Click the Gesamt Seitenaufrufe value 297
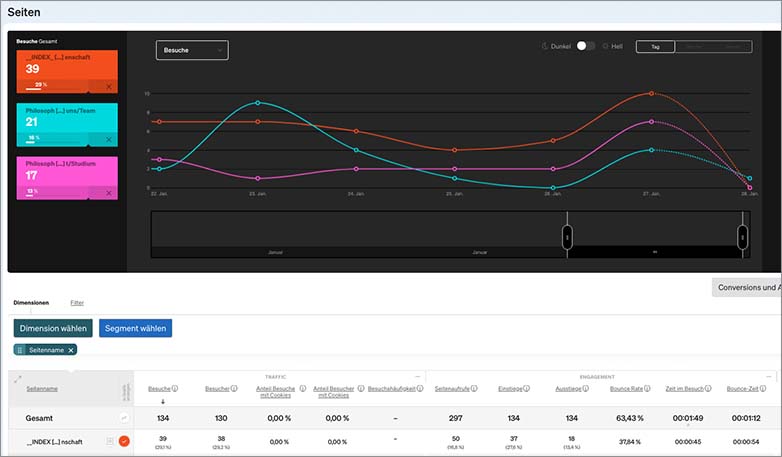 tap(455, 418)
